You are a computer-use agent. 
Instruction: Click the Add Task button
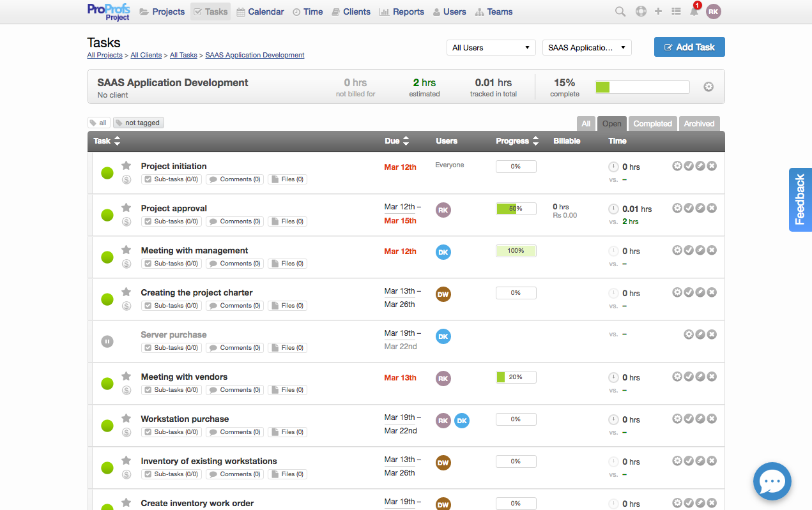[x=689, y=47]
